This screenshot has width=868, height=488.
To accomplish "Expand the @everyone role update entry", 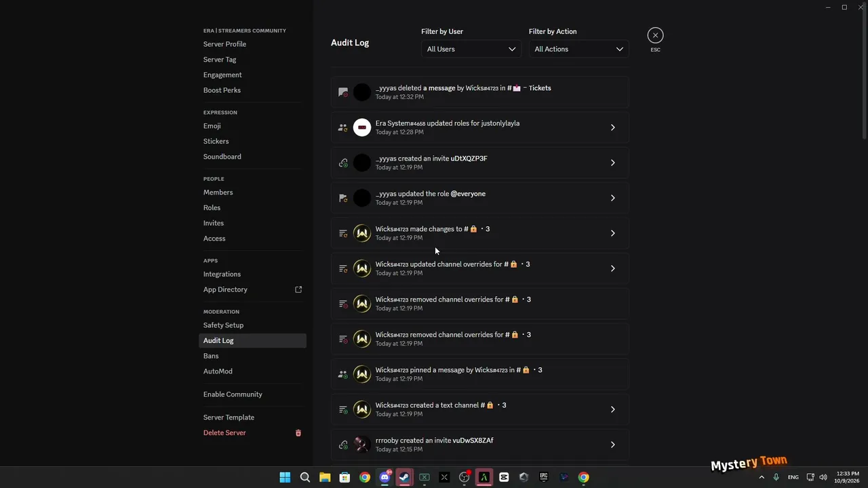I will (x=612, y=198).
